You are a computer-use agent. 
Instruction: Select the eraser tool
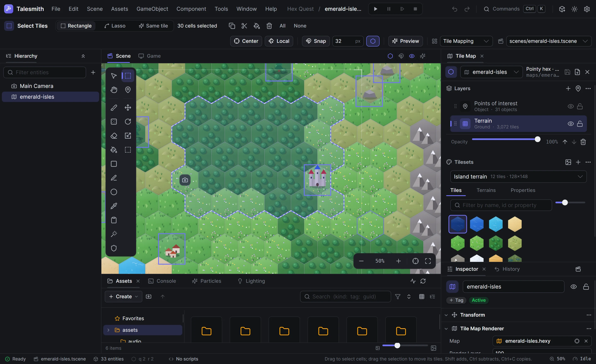[x=114, y=136]
